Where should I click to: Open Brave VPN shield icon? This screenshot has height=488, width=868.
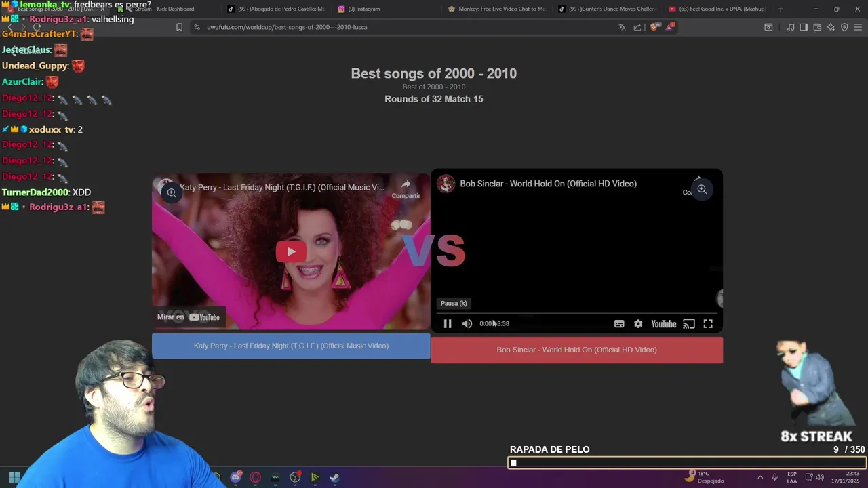tap(844, 27)
